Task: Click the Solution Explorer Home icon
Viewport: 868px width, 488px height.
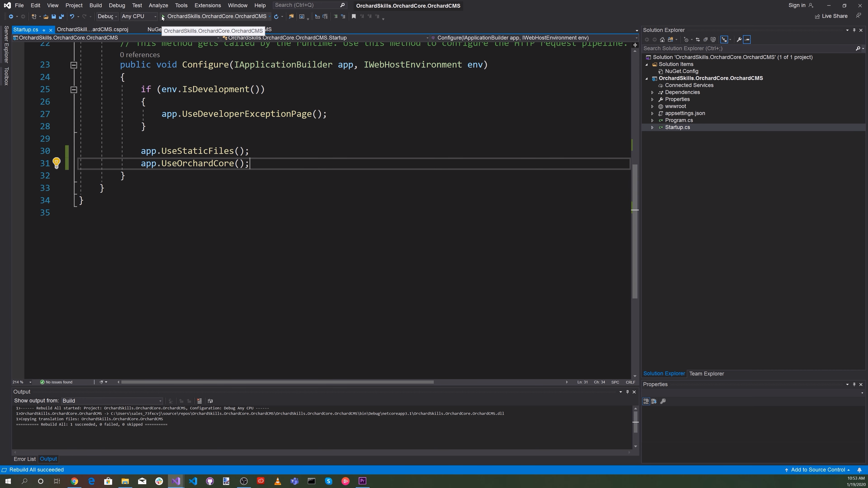Action: tap(662, 40)
